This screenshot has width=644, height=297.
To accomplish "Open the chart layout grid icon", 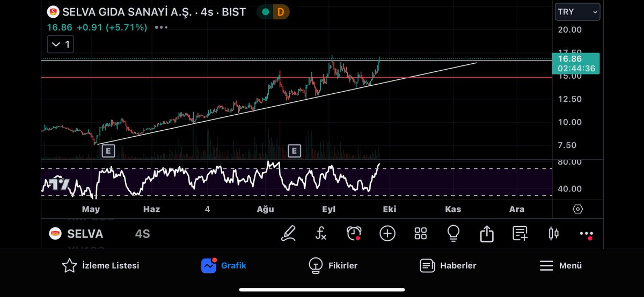I will point(421,233).
